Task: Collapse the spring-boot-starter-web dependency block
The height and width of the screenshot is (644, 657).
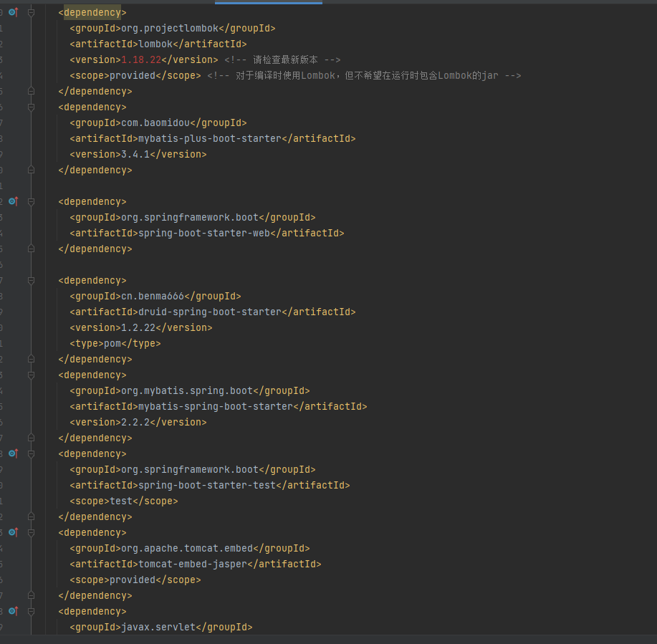Action: [31, 202]
